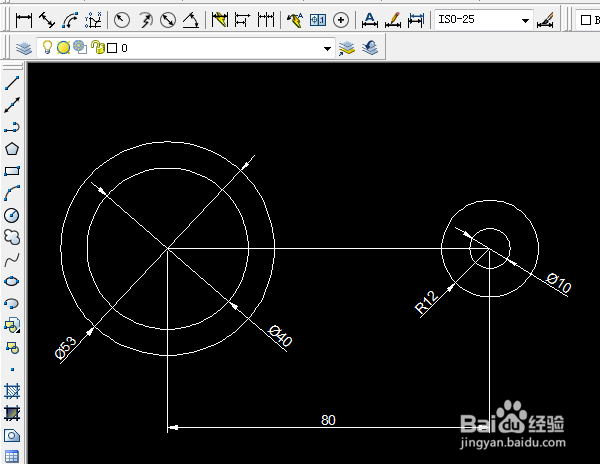Pick the Ordinate dimension tool

(x=93, y=20)
